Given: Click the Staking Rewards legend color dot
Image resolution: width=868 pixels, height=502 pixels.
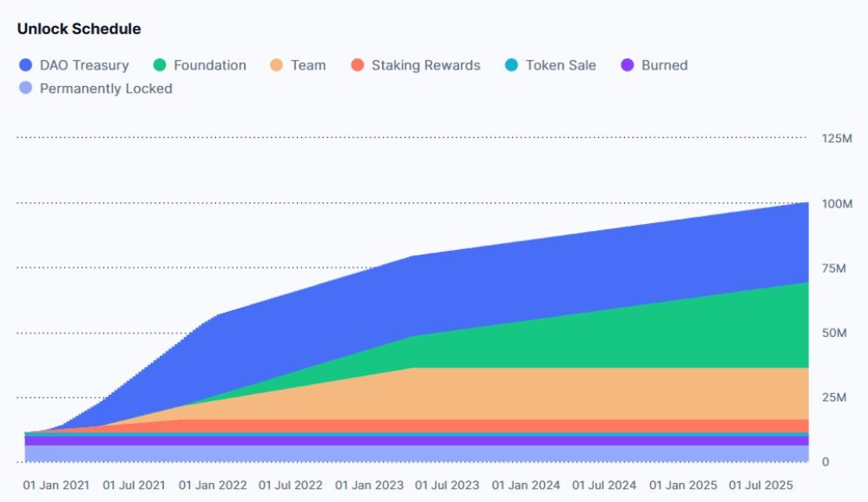Looking at the screenshot, I should 356,65.
